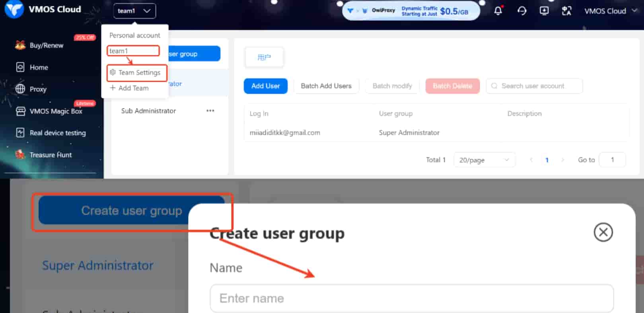Click the download client icon

click(x=544, y=11)
